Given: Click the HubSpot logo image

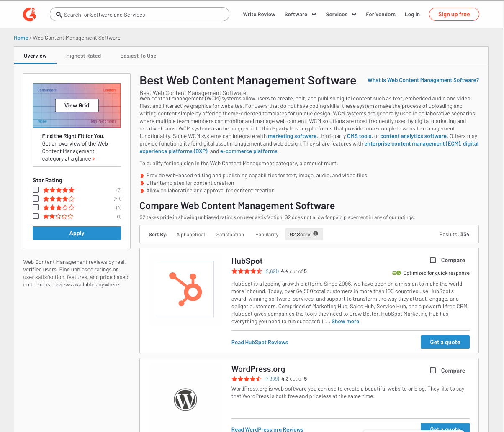Looking at the screenshot, I should pyautogui.click(x=185, y=289).
